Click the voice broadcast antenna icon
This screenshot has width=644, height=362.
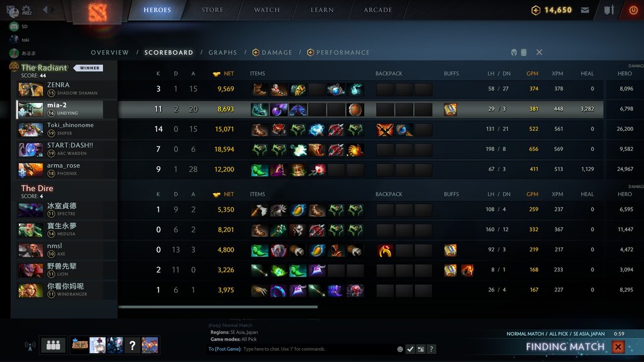click(x=30, y=346)
